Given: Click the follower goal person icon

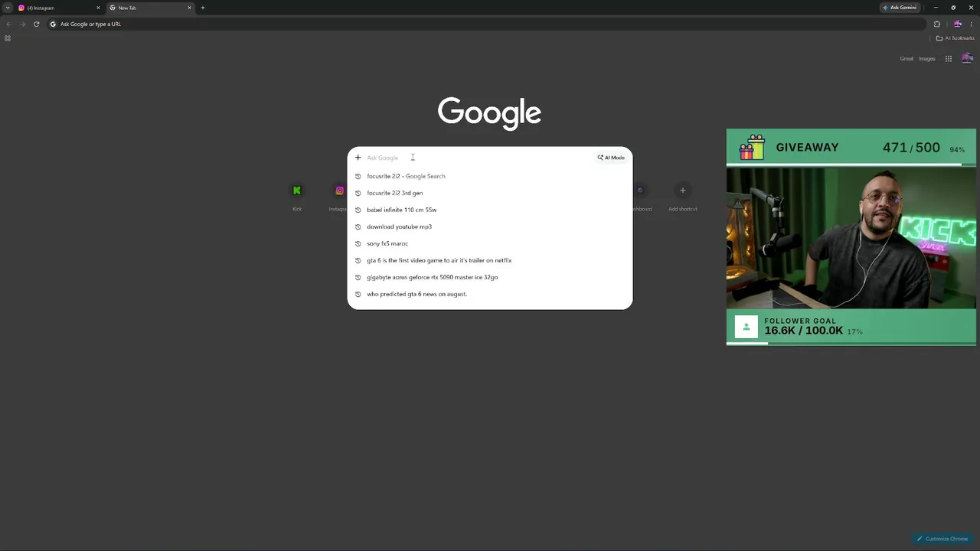Looking at the screenshot, I should [746, 327].
